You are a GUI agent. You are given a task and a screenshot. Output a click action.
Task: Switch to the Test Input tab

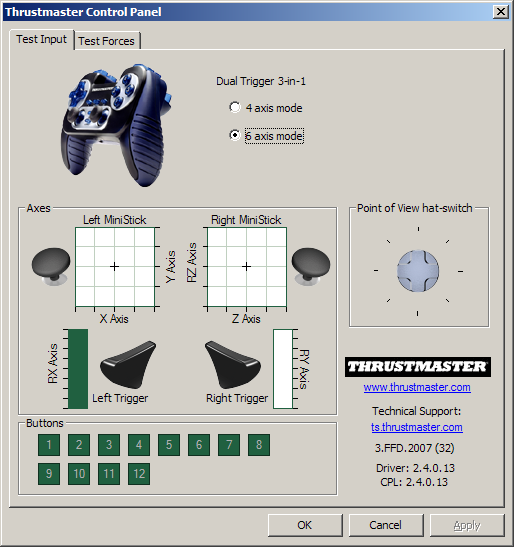point(42,39)
